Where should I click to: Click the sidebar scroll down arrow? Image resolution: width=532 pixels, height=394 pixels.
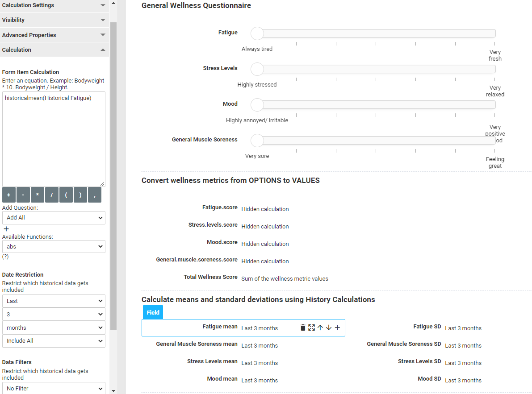point(113,390)
